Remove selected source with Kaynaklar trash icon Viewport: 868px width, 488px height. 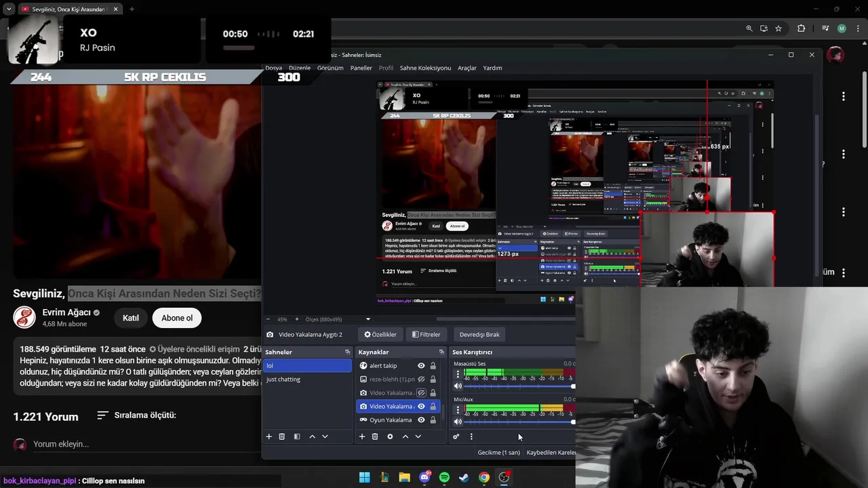click(x=375, y=436)
